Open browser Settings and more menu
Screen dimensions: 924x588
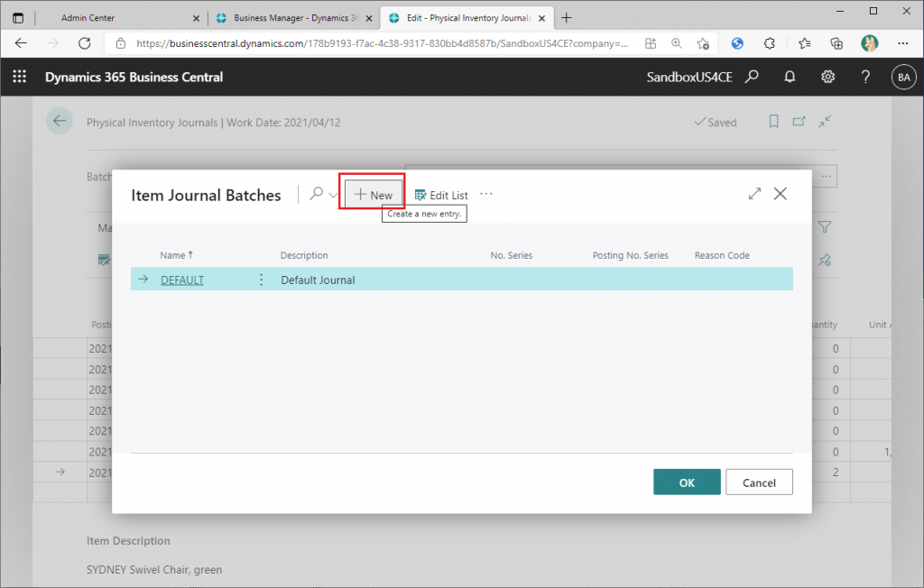click(x=902, y=43)
